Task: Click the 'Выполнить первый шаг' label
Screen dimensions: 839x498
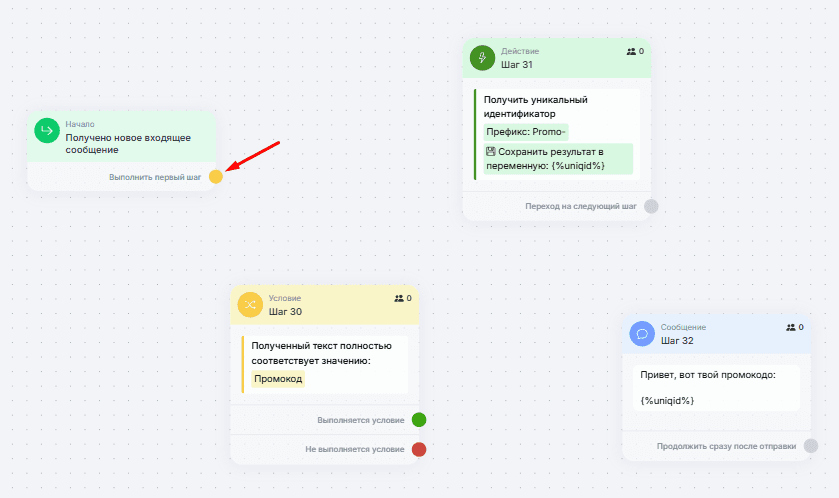Action: pos(155,177)
